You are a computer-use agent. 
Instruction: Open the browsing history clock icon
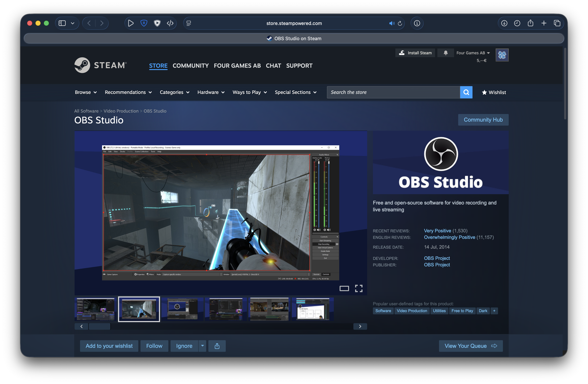(517, 23)
